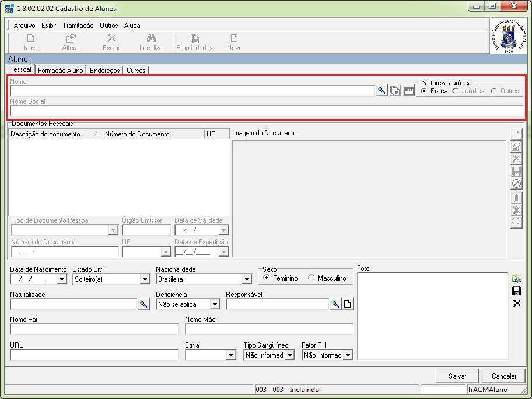532x399 pixels.
Task: Remove photo with the X icon
Action: [x=516, y=304]
